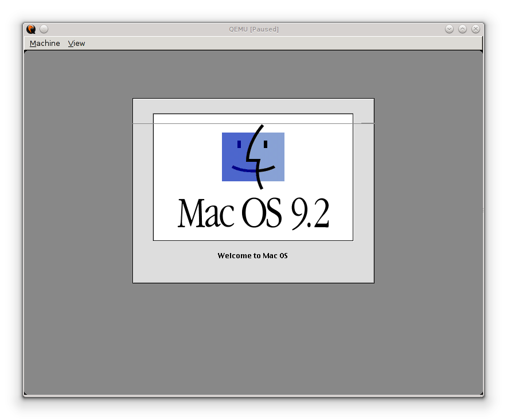Click the round button beside QEMU icon
This screenshot has width=507, height=420.
tap(44, 29)
